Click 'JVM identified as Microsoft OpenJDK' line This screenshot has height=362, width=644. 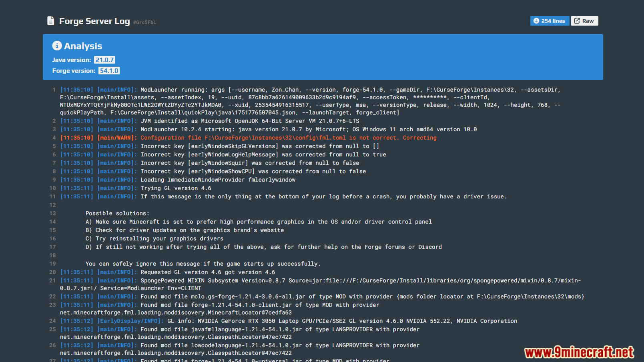tap(250, 121)
